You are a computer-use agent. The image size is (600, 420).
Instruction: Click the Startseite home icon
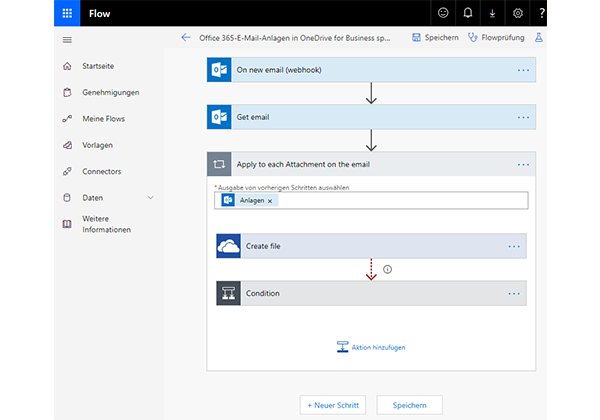(x=67, y=66)
